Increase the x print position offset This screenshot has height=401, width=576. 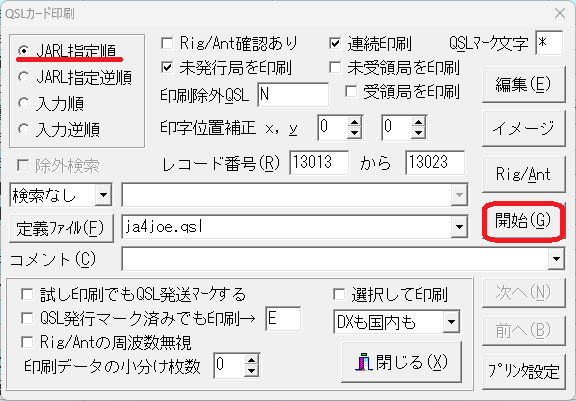tap(354, 123)
